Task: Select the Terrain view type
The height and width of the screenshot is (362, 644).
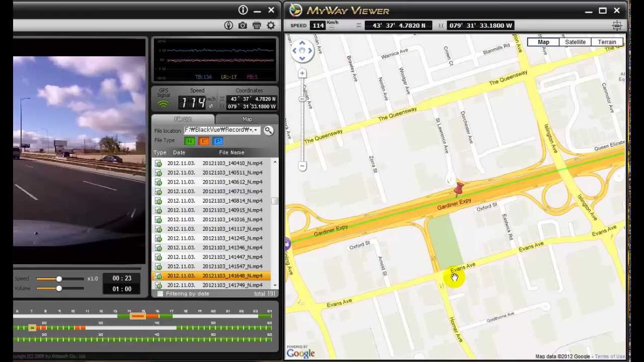Action: (x=607, y=42)
